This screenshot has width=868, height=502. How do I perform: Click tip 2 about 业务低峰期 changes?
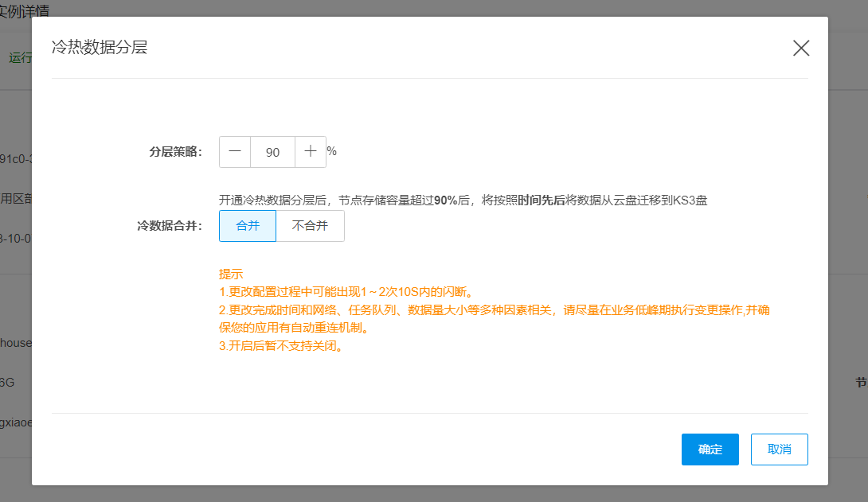494,309
